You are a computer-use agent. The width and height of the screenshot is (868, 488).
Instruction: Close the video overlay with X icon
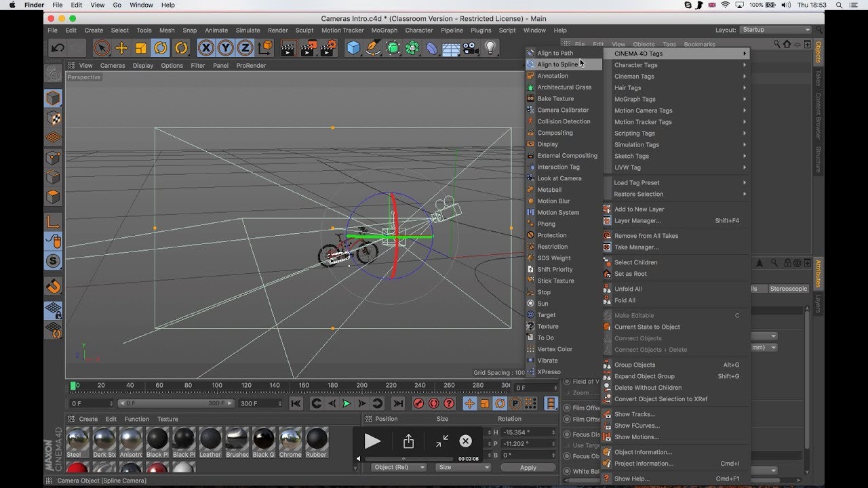pos(465,441)
